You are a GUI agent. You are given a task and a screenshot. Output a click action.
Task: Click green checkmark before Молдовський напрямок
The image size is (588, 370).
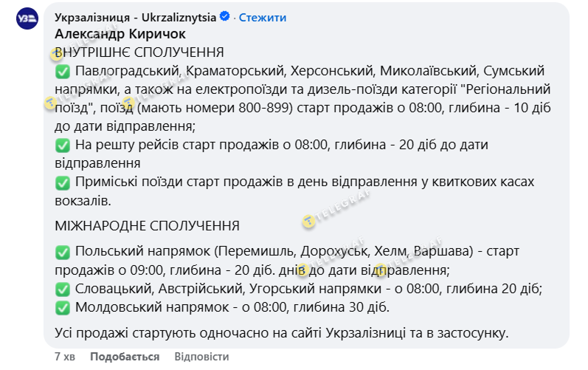pos(63,307)
